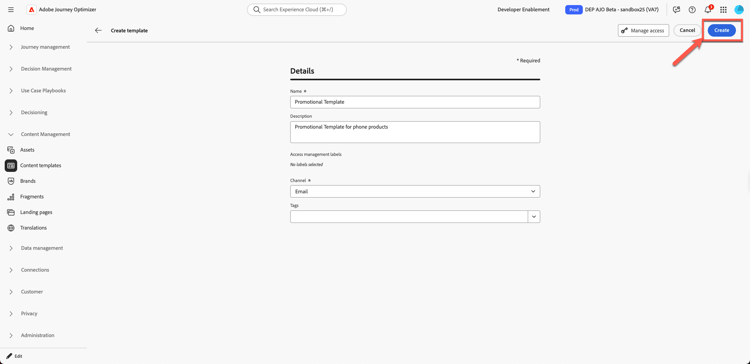Open the notifications bell
750x364 pixels.
point(708,10)
